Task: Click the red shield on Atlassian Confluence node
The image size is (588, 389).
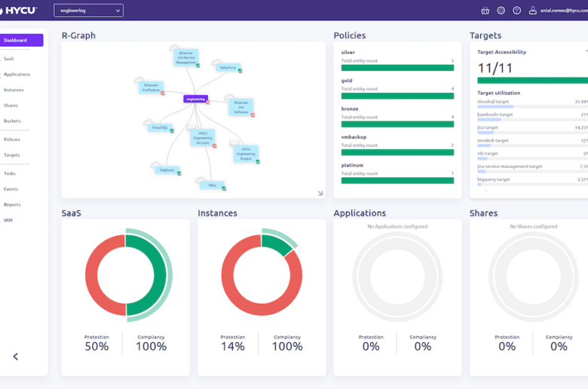Action: [x=163, y=93]
